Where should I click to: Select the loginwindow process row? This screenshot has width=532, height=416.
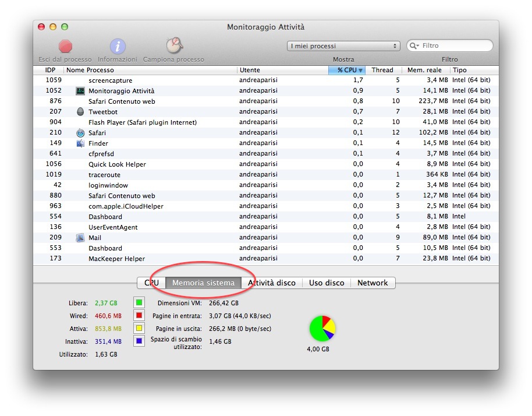266,185
